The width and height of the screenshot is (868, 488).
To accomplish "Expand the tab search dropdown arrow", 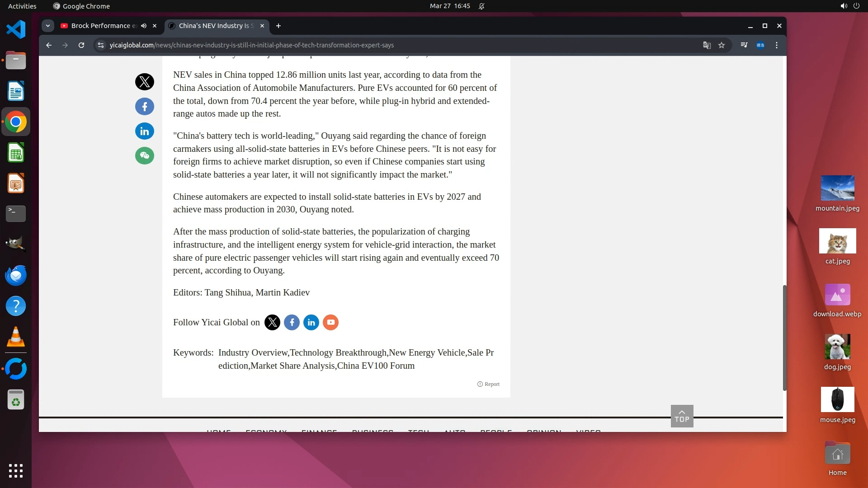I will (48, 26).
